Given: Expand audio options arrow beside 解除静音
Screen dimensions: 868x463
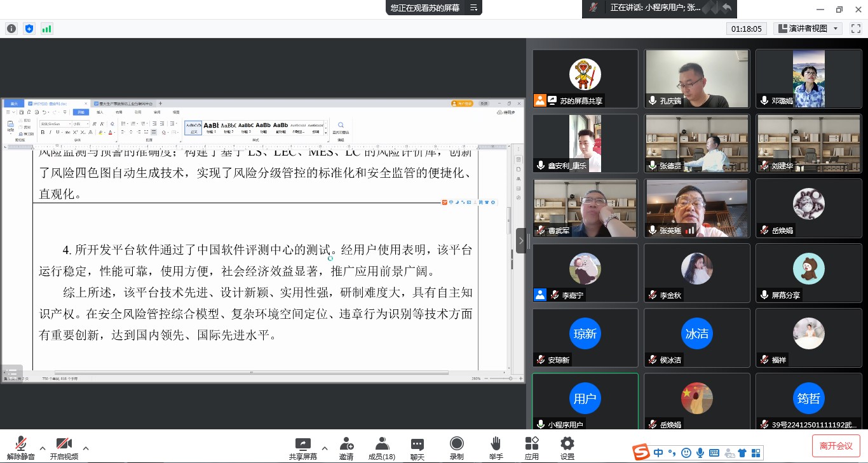Looking at the screenshot, I should click(x=43, y=448).
